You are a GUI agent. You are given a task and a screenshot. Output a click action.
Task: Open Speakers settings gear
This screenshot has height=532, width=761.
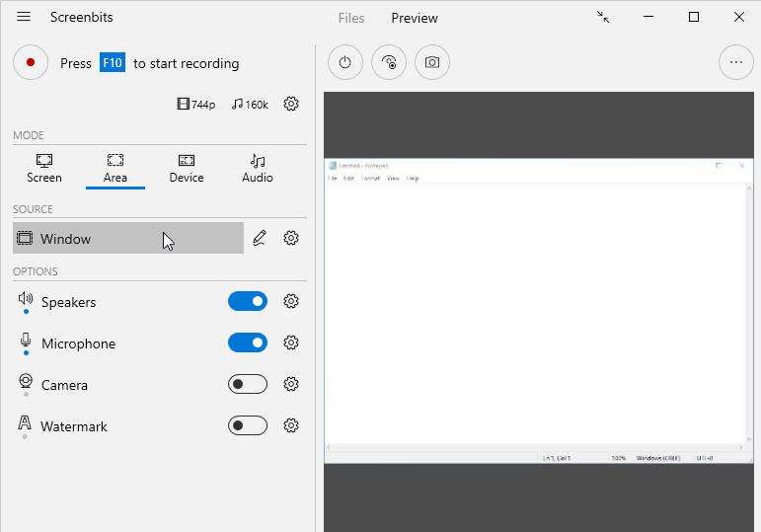(x=291, y=301)
